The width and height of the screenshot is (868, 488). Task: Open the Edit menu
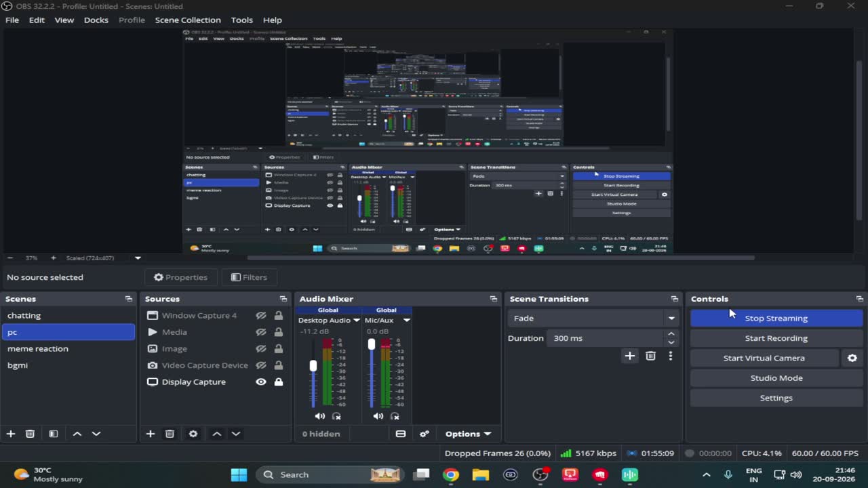tap(37, 20)
